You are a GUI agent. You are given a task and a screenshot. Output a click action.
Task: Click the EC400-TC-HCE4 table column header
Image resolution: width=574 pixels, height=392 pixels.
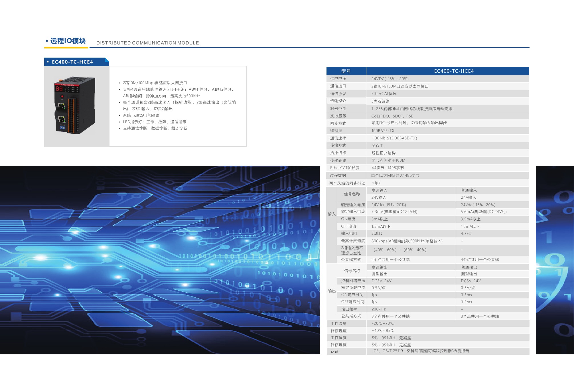pos(454,71)
